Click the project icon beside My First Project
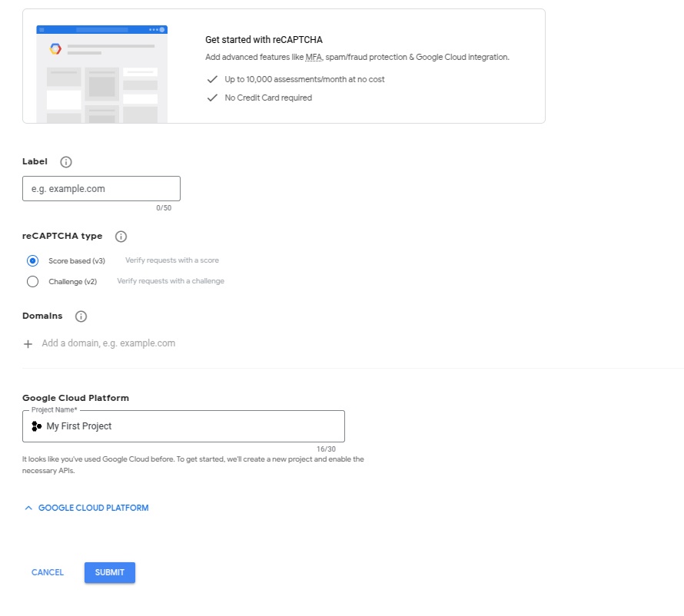Screen dimensions: 684x616 [37, 426]
